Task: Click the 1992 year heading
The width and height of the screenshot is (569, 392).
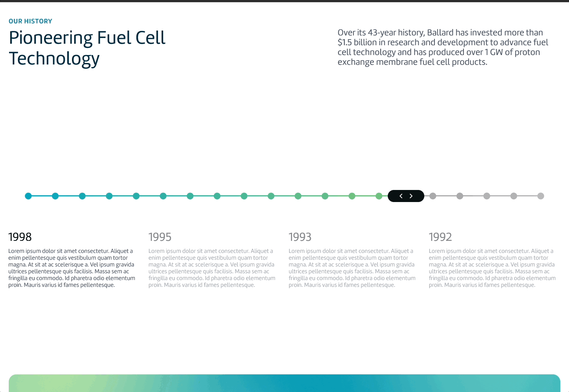Action: tap(440, 237)
